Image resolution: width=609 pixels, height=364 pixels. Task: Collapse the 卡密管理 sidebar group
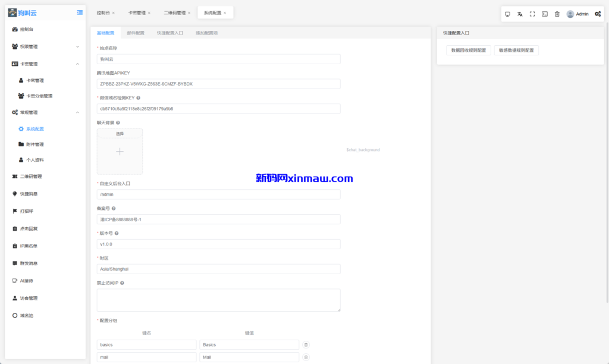(x=77, y=64)
